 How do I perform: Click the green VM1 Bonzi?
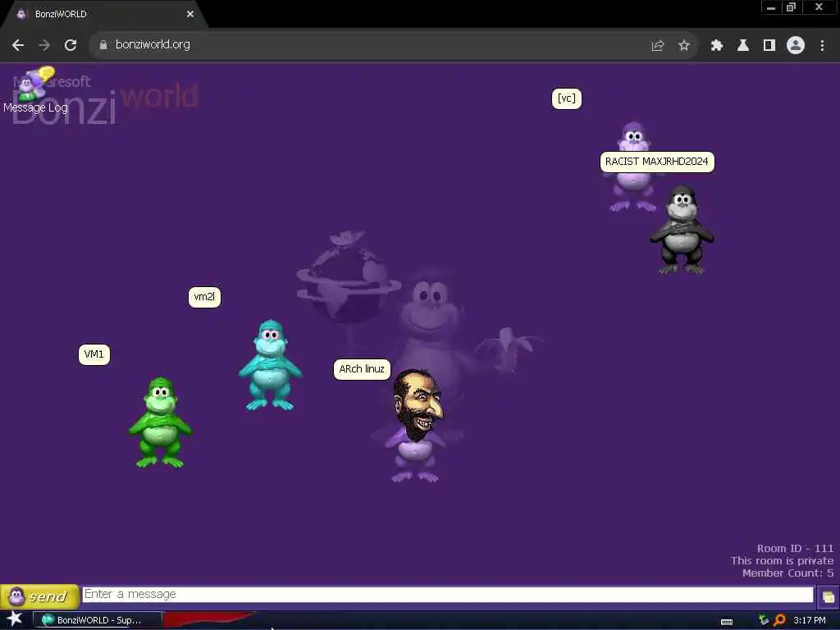point(160,422)
